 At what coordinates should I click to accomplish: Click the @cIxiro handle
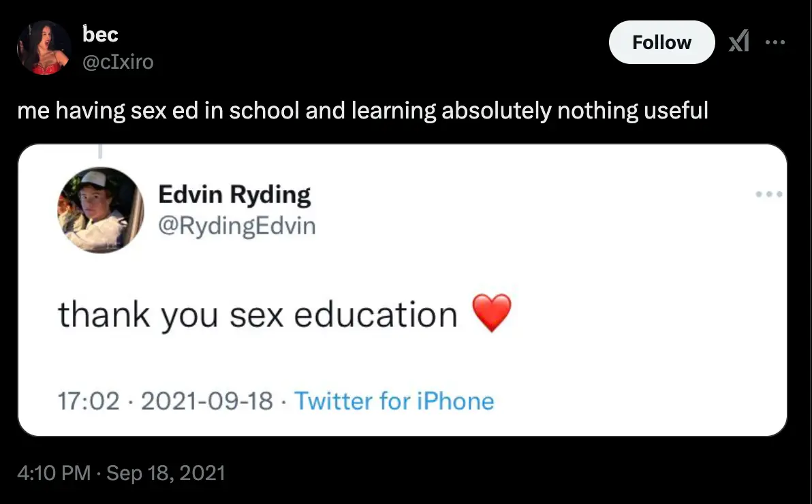point(118,62)
